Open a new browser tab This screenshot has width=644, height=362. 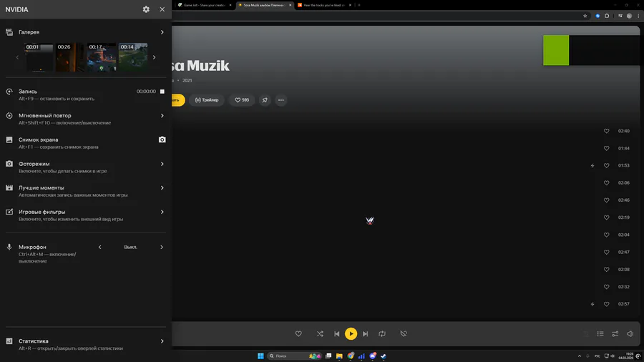[359, 5]
